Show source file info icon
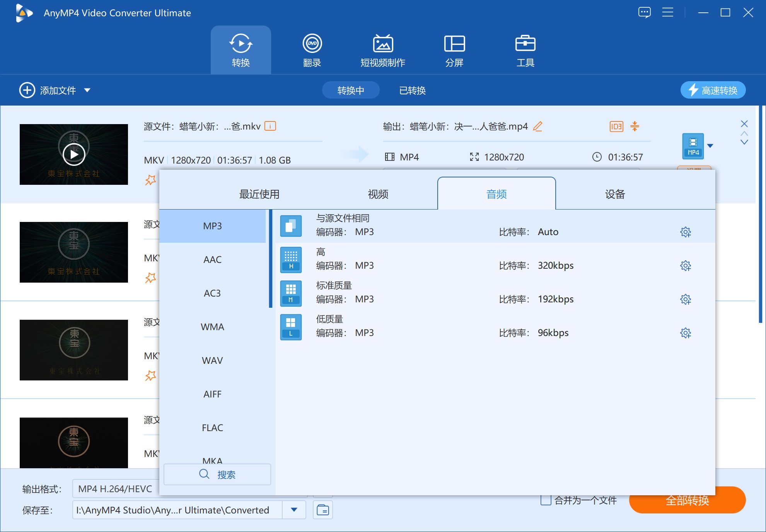 coord(270,126)
